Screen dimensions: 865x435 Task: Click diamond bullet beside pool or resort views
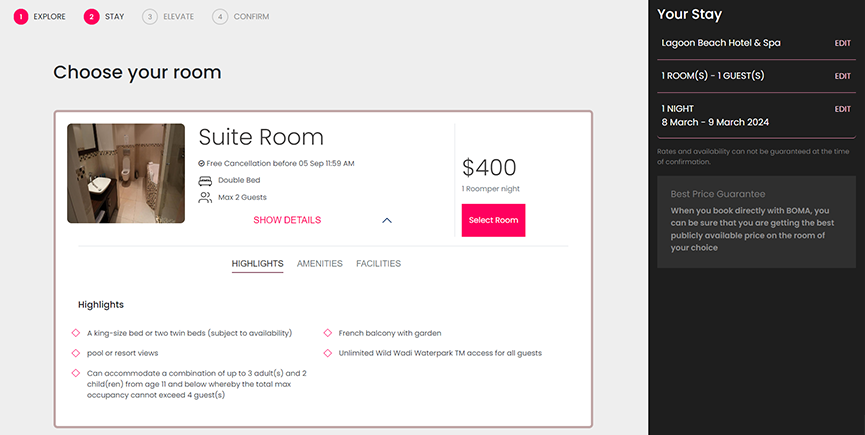coord(76,353)
